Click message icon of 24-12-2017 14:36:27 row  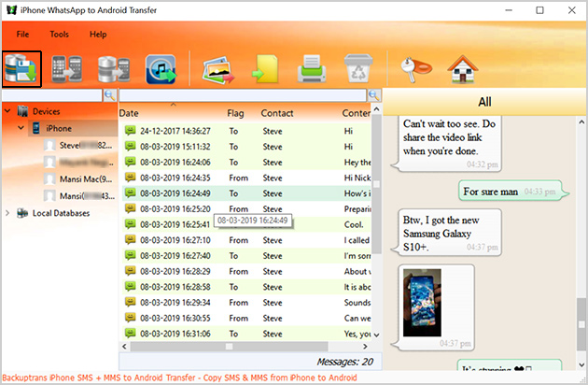click(x=130, y=131)
